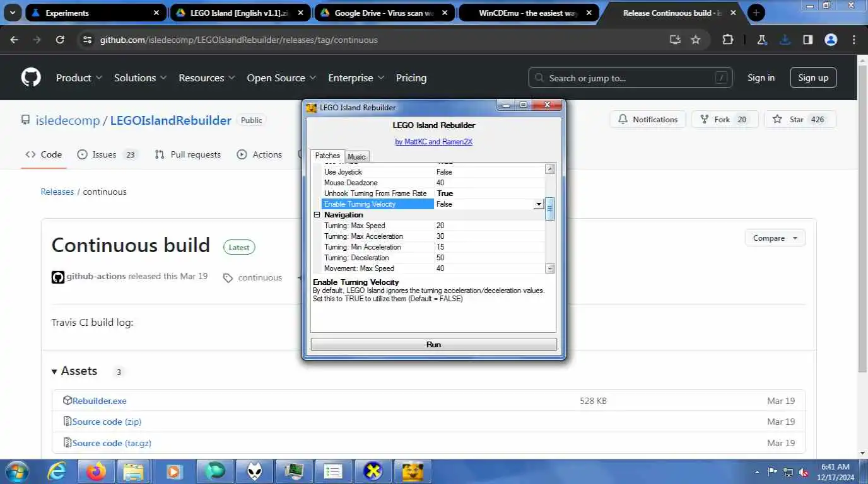Open the Pull requests tab
The width and height of the screenshot is (868, 484).
pos(187,154)
